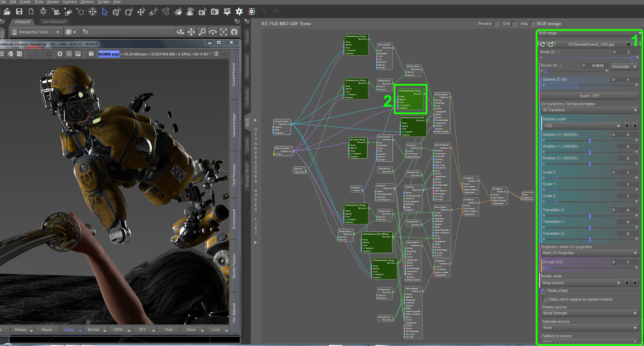The height and width of the screenshot is (346, 644).
Task: Click the Render camera icon in toolbar
Action: pos(214,12)
